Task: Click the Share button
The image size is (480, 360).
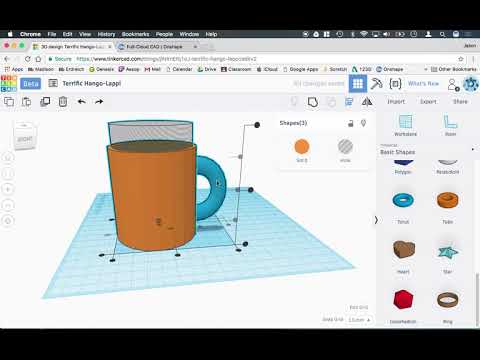Action: [460, 101]
